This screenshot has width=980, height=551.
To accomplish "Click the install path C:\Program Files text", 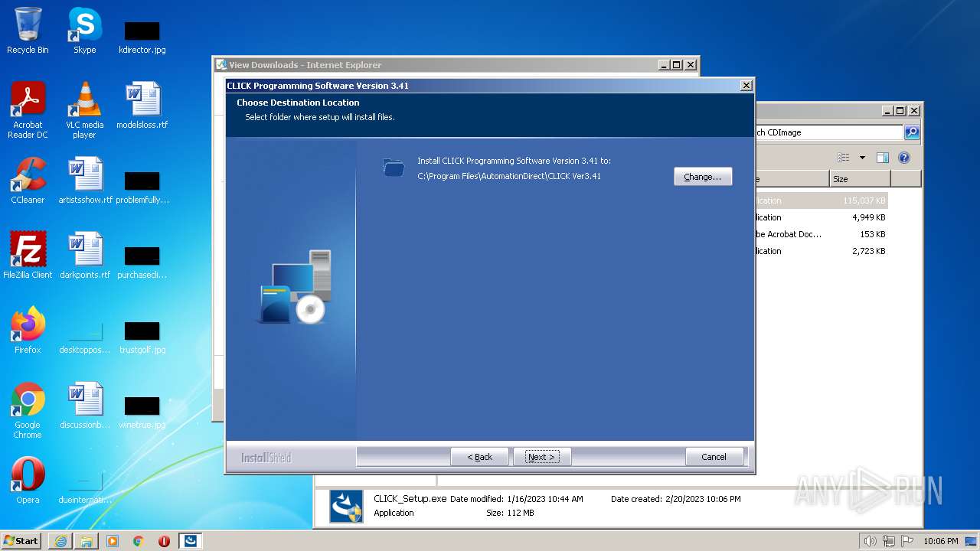I will 509,176.
